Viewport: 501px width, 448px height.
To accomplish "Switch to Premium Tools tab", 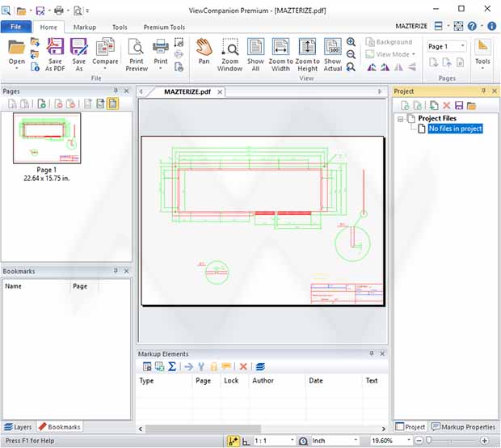I will [164, 27].
